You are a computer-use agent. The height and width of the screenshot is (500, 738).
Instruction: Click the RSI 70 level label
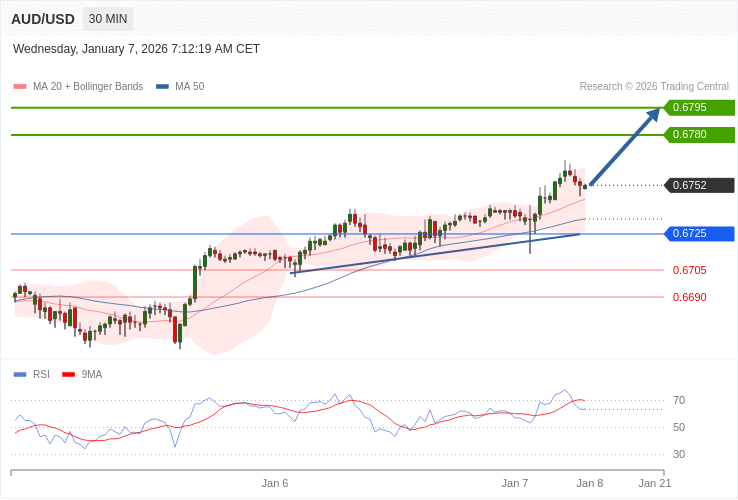(679, 400)
